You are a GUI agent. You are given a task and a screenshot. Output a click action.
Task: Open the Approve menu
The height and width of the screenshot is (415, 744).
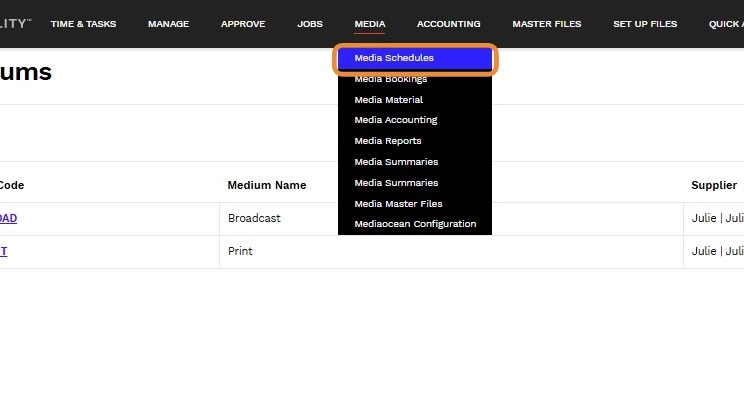point(243,24)
